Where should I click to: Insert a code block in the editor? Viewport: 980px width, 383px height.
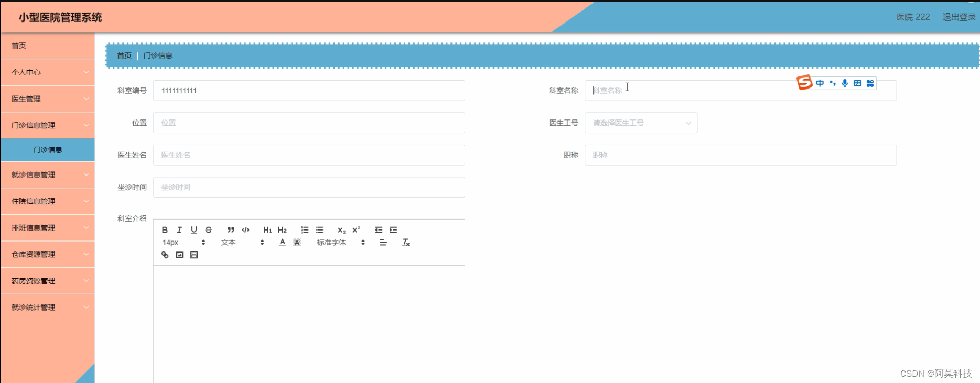click(245, 230)
